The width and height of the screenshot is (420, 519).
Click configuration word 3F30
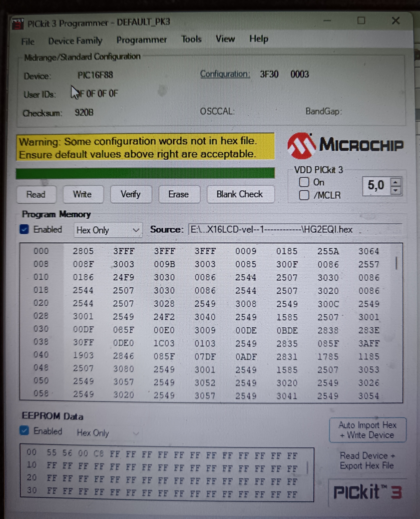[269, 74]
